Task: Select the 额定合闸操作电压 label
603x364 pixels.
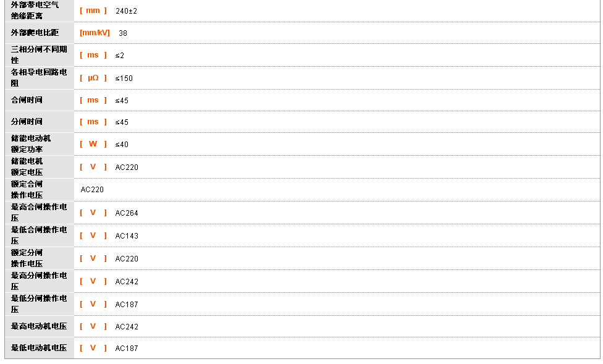Action: [27, 190]
